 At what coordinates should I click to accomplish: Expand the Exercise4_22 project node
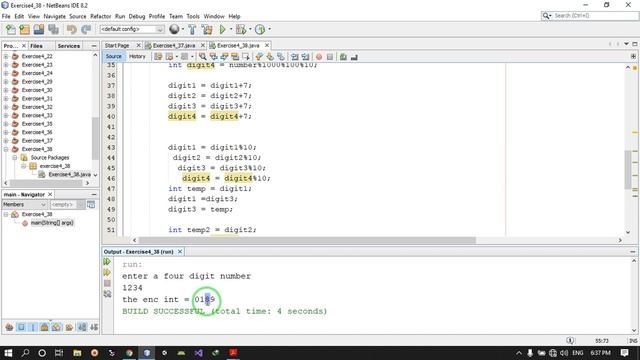6,56
